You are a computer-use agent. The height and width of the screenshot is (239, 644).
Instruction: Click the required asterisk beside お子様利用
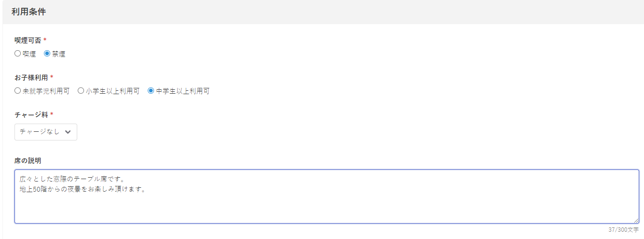click(x=52, y=77)
